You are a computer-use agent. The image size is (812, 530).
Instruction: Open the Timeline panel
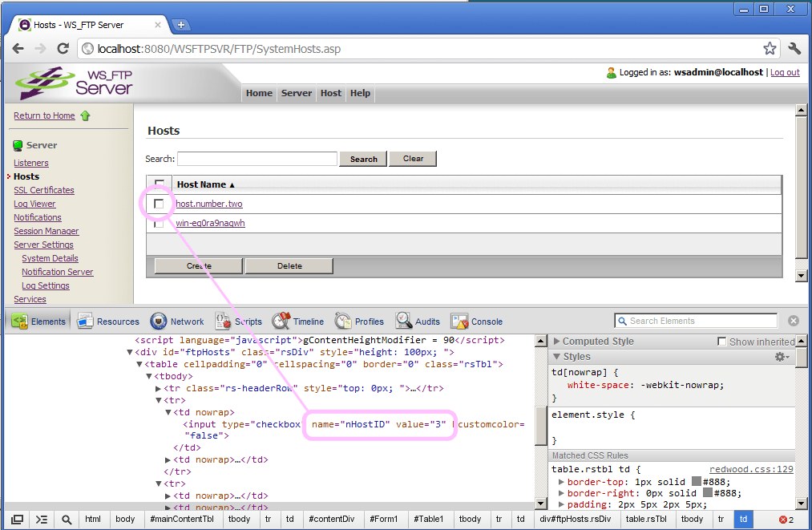click(298, 322)
